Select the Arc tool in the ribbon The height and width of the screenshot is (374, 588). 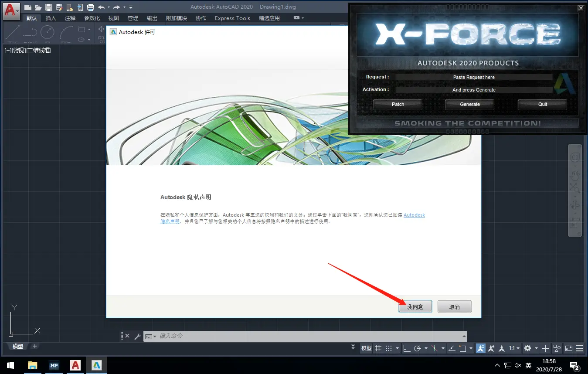tap(66, 33)
